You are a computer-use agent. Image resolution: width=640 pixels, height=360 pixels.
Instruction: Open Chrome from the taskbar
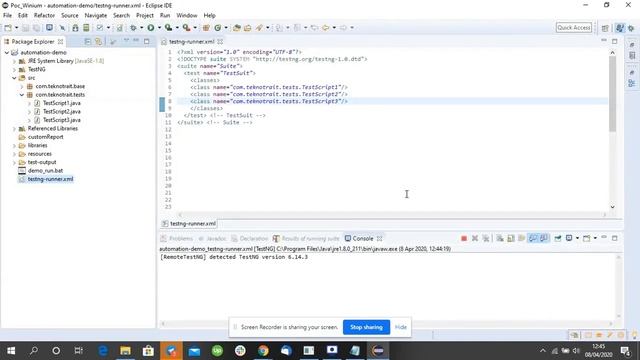[x=263, y=351]
